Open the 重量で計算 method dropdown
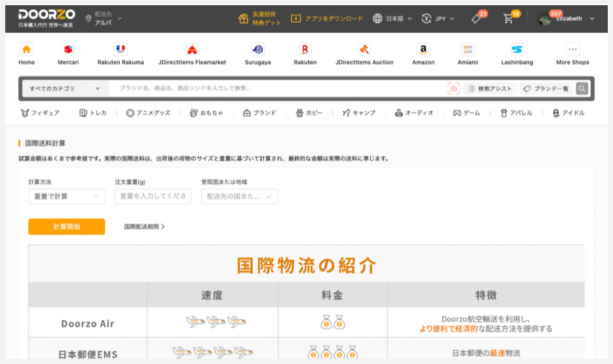Viewport: 613px width, 364px height. [66, 196]
